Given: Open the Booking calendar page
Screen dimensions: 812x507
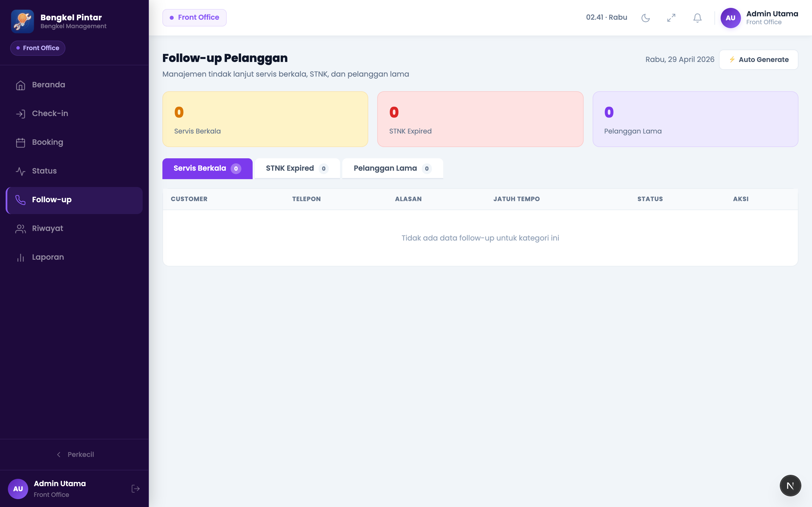Looking at the screenshot, I should 74,143.
